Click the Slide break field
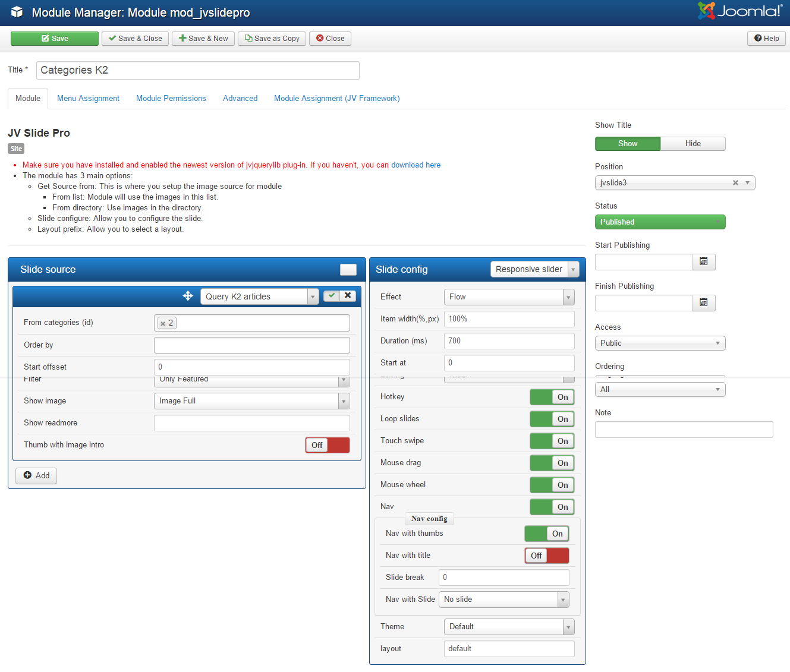The image size is (790, 672). coord(504,578)
